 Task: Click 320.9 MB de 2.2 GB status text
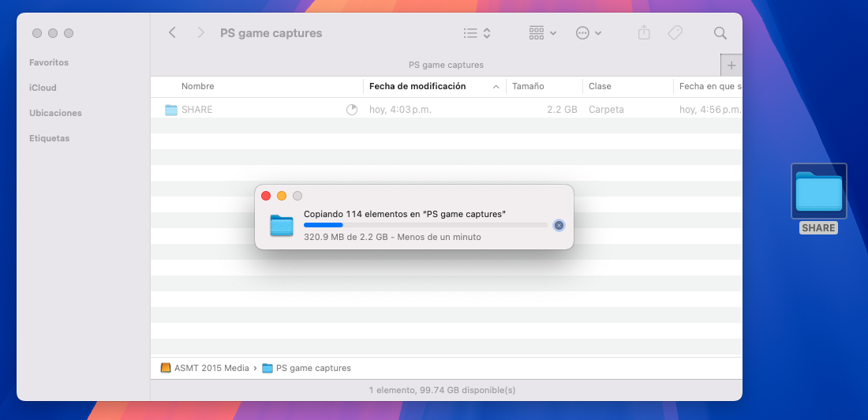pos(392,237)
